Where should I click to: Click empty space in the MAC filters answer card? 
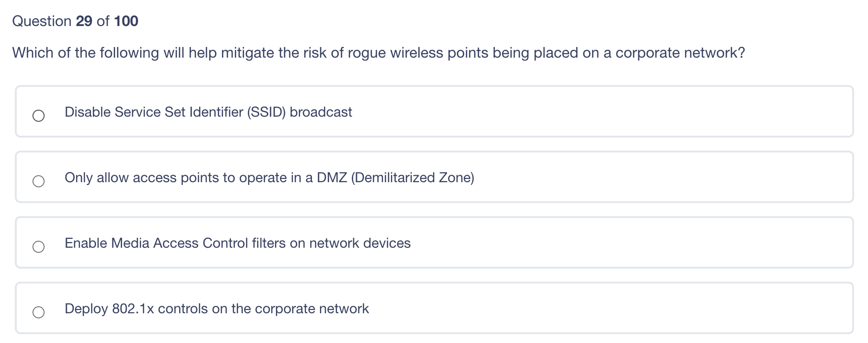pos(627,243)
